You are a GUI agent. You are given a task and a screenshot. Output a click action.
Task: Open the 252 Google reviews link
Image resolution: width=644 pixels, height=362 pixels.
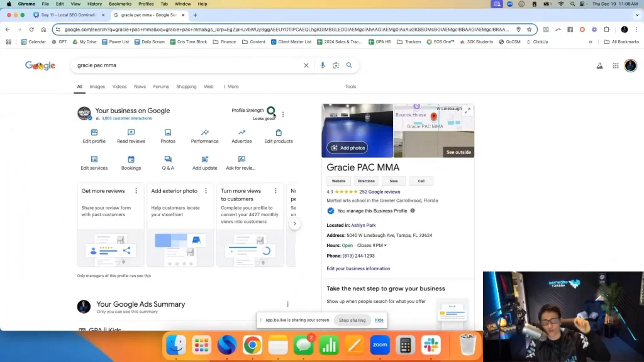coord(379,192)
